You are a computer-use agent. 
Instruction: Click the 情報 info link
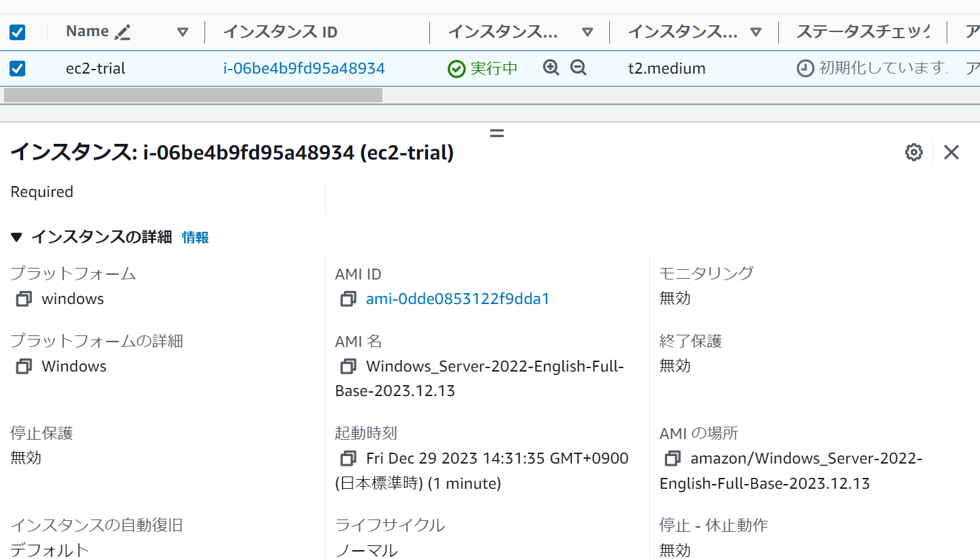pyautogui.click(x=196, y=237)
